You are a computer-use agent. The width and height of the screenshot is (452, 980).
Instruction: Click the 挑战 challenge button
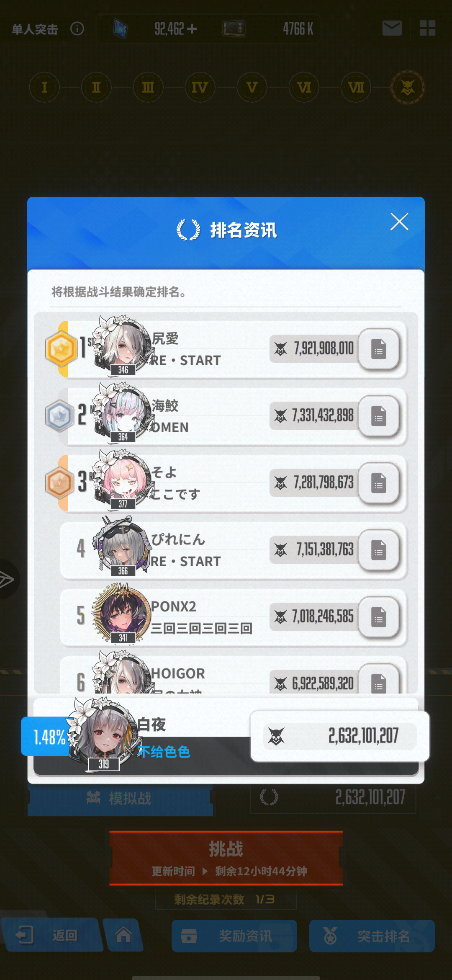[226, 858]
